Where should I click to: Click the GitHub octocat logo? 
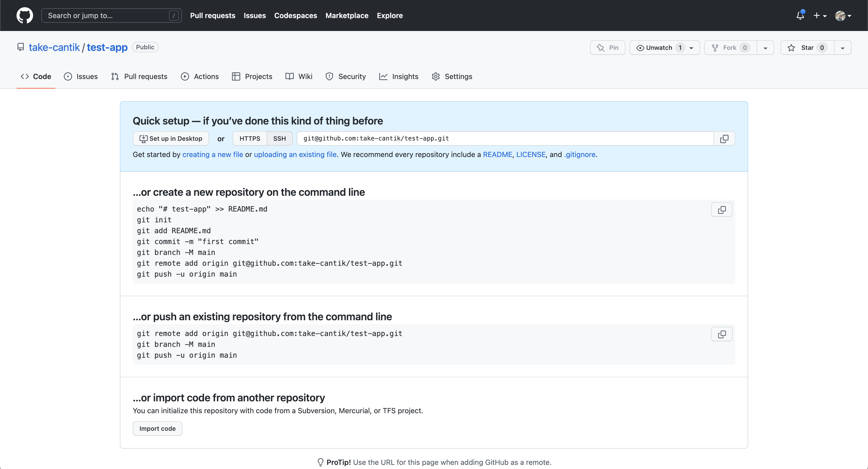coord(25,15)
